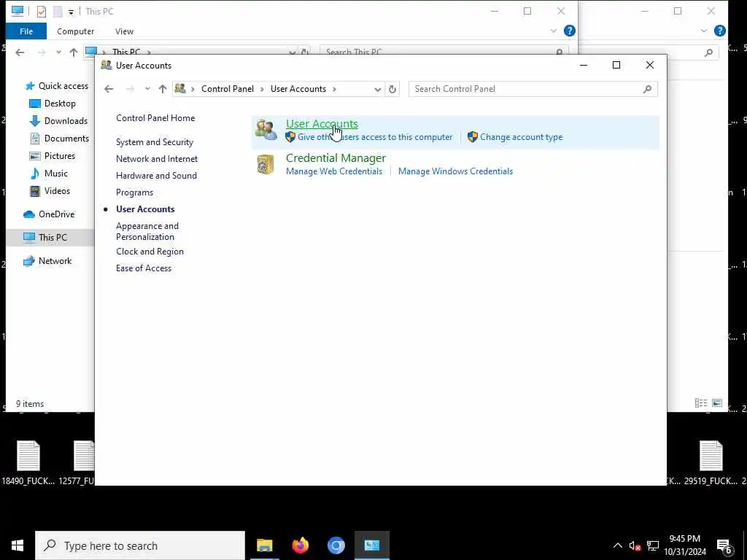Click User Accounts segment in the breadcrumb path
The height and width of the screenshot is (560, 747).
(x=298, y=89)
